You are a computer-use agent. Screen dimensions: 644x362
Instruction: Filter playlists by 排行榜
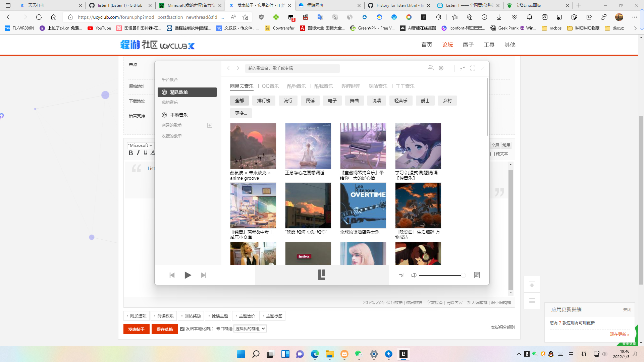pos(264,101)
